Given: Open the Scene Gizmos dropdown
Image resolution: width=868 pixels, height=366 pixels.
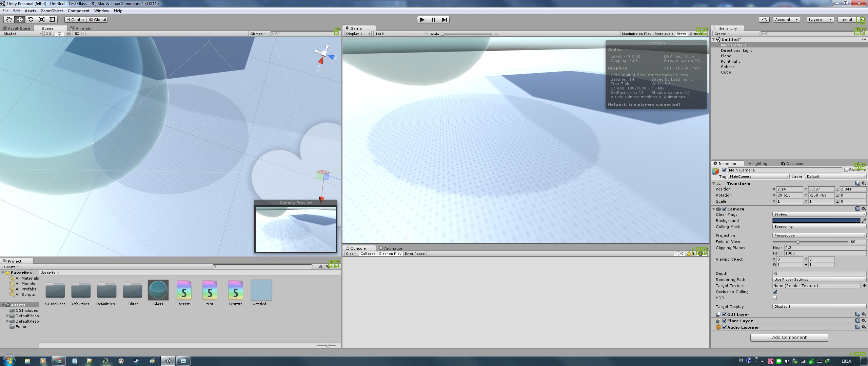Looking at the screenshot, I should pyautogui.click(x=258, y=34).
